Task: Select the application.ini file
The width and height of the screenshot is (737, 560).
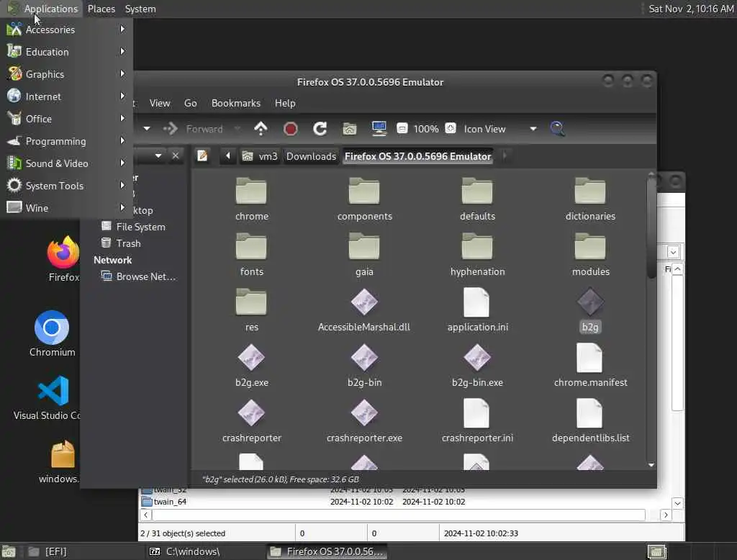Action: point(478,310)
